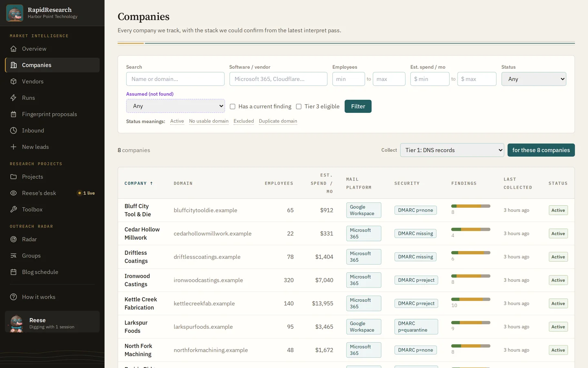Open Fingerprint proposals page

[52, 114]
